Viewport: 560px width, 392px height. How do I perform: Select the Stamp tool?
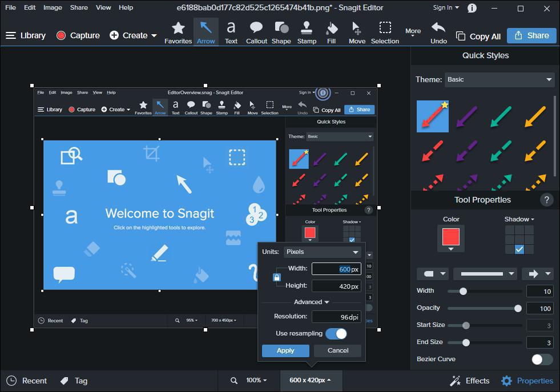(307, 33)
